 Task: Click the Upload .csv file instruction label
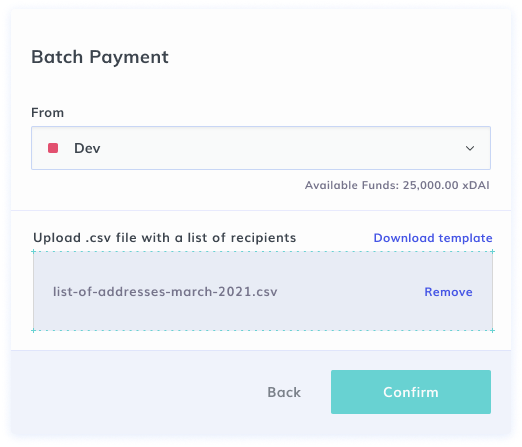click(x=165, y=238)
